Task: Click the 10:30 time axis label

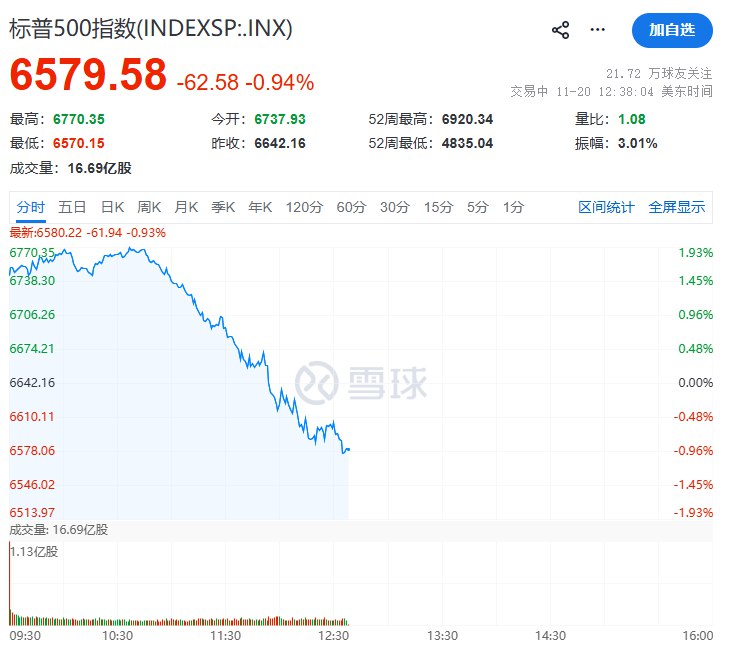Action: [x=117, y=636]
